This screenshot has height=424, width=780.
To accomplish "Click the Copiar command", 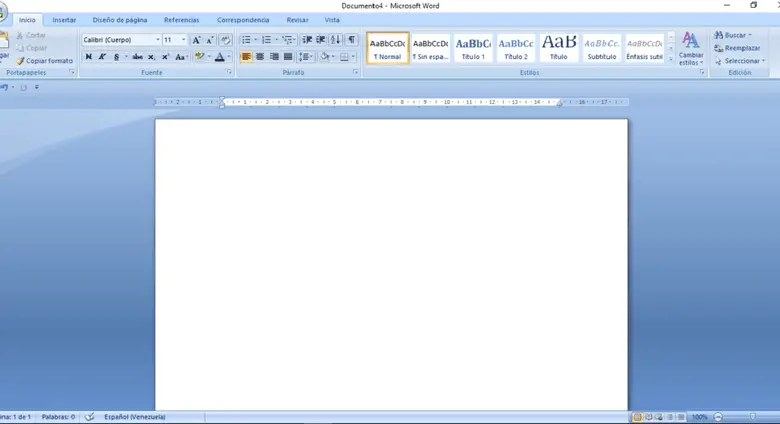I will point(32,48).
